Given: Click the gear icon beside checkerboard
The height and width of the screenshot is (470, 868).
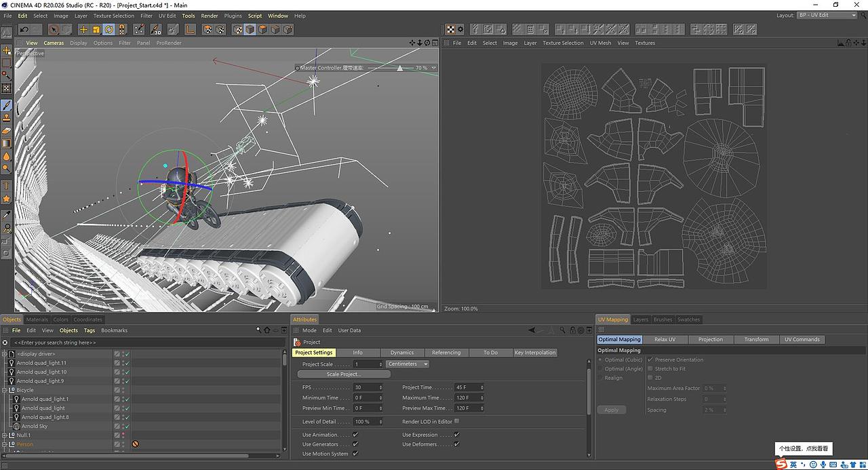Looking at the screenshot, I should click(460, 29).
